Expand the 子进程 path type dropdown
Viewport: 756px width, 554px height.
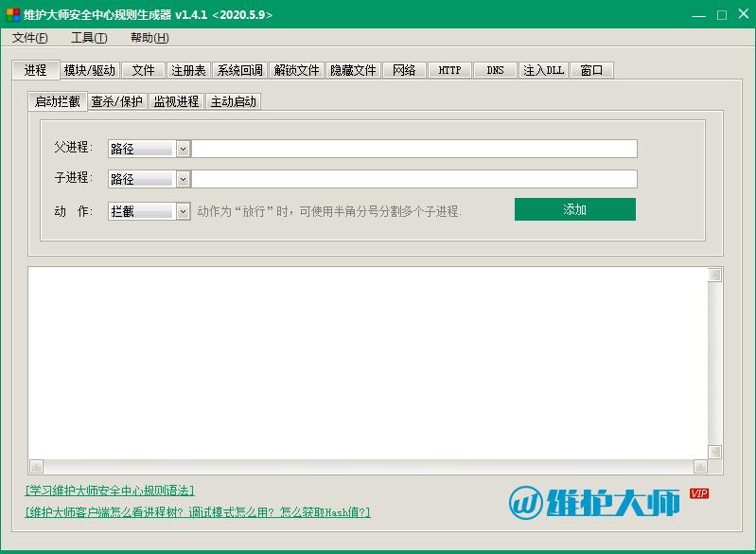click(183, 179)
